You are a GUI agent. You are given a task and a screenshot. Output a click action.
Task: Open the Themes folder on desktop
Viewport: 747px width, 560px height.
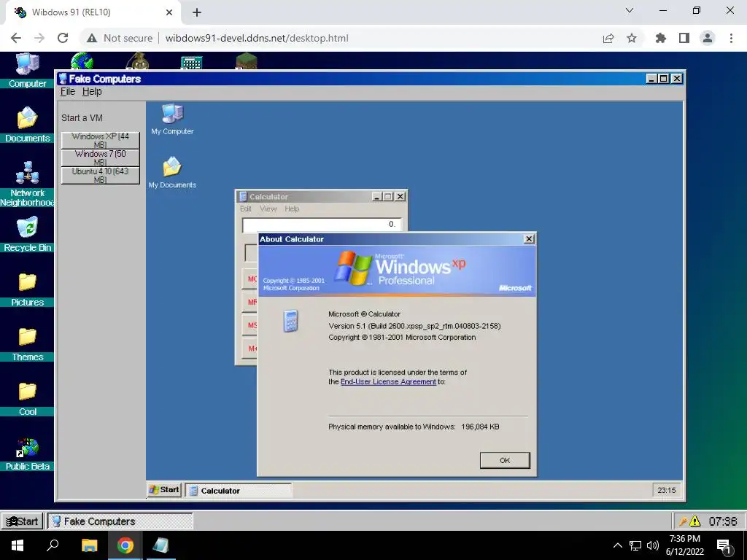(27, 344)
